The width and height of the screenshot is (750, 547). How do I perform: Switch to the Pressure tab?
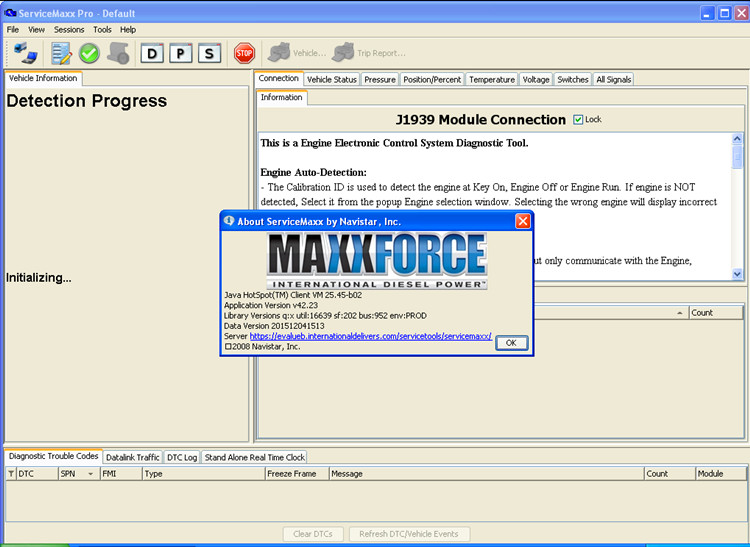380,79
